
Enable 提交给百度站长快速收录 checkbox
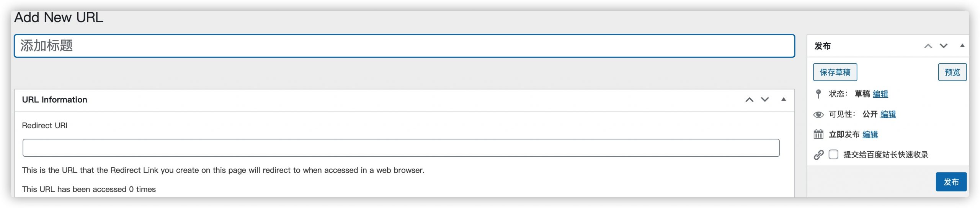pos(833,154)
